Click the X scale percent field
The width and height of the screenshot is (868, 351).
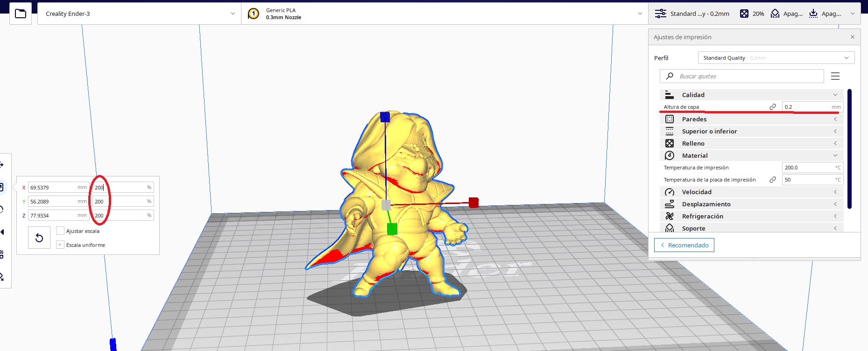(123, 187)
